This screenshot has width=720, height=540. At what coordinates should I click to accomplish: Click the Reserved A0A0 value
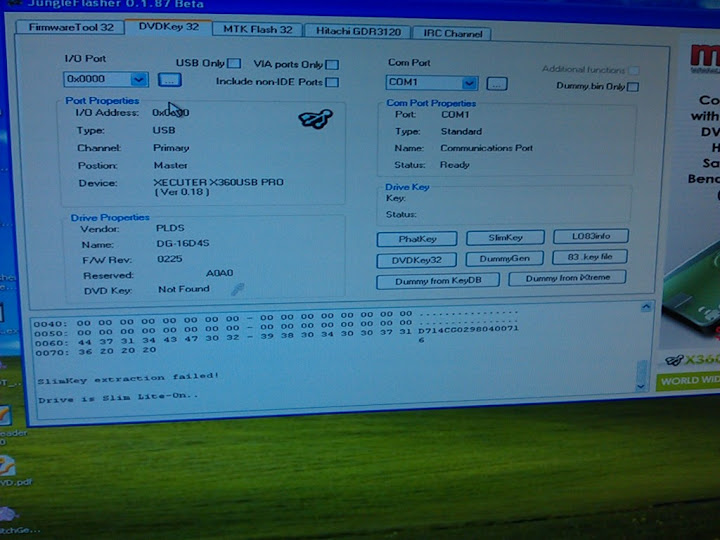(x=219, y=273)
